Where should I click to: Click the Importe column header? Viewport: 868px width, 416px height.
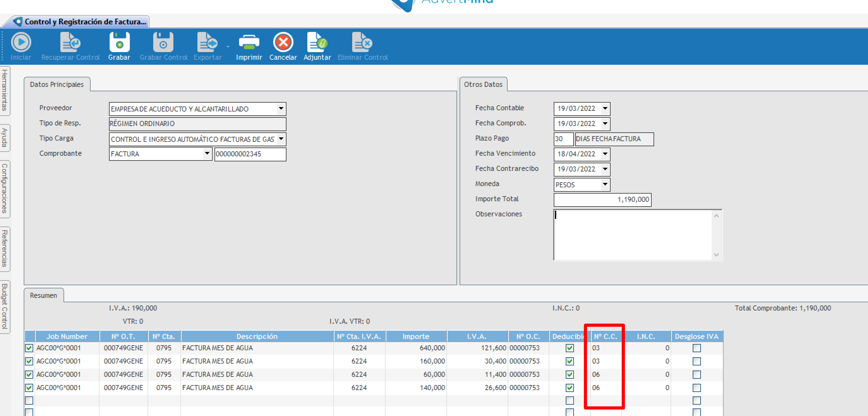[x=415, y=336]
